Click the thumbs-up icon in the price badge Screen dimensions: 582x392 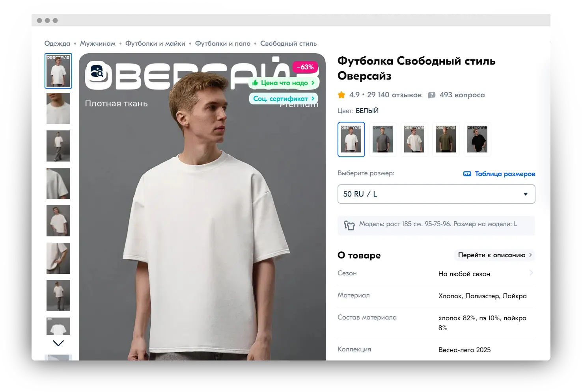click(255, 83)
